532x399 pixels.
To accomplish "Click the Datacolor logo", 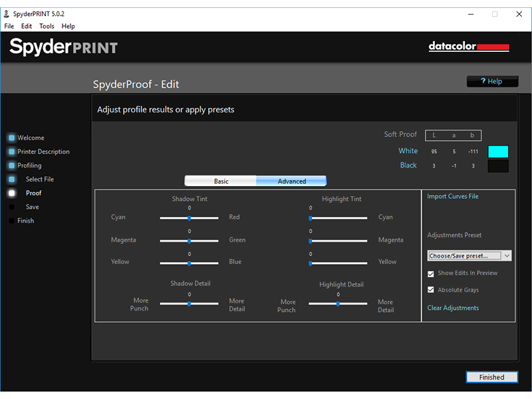I will tap(468, 47).
